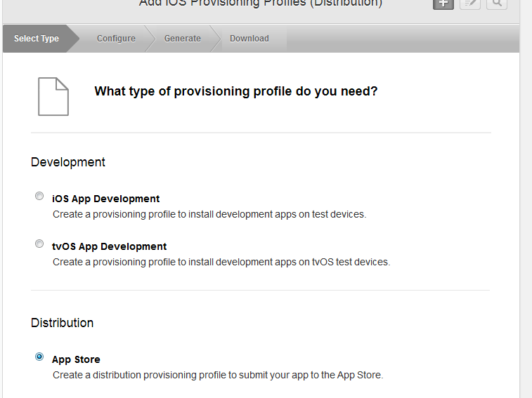Viewport: 532px width, 398px height.
Task: Click the bold tvOS App Development label
Action: (110, 246)
